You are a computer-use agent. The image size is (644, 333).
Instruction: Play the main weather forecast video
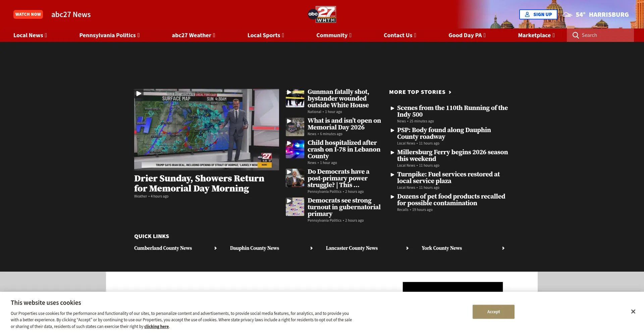pyautogui.click(x=139, y=94)
